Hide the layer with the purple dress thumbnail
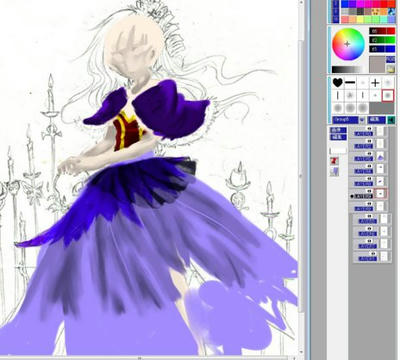The height and width of the screenshot is (360, 400). (x=369, y=154)
